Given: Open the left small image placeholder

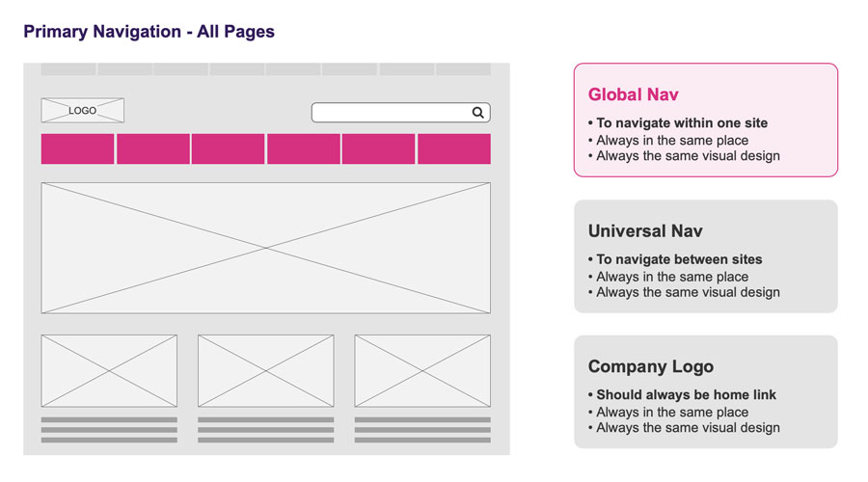Looking at the screenshot, I should (109, 370).
